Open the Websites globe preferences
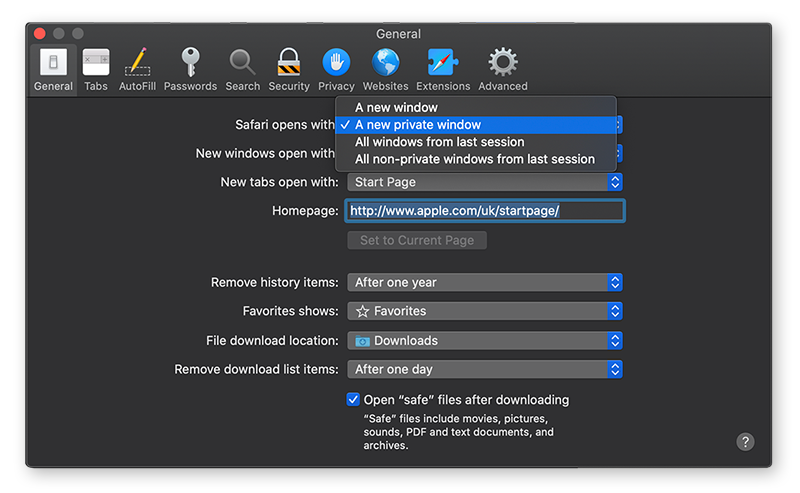Image resolution: width=800 pixels, height=493 pixels. point(385,70)
